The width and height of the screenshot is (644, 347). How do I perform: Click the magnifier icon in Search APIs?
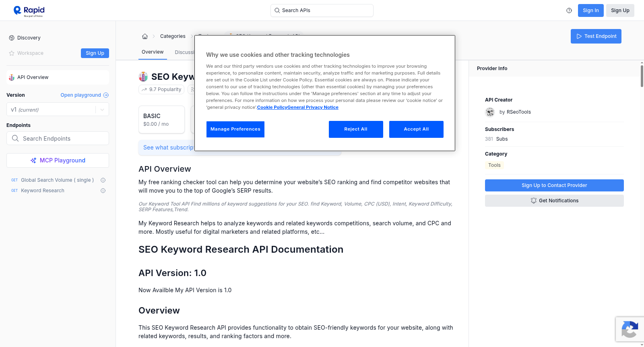[277, 10]
